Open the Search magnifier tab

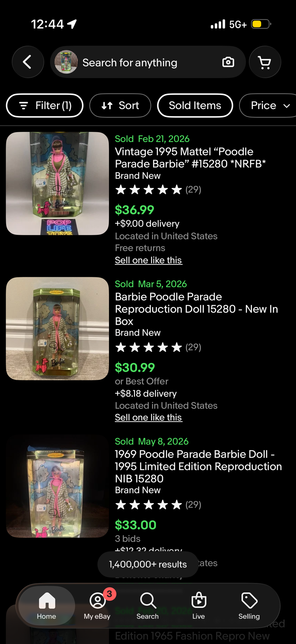[x=148, y=605]
